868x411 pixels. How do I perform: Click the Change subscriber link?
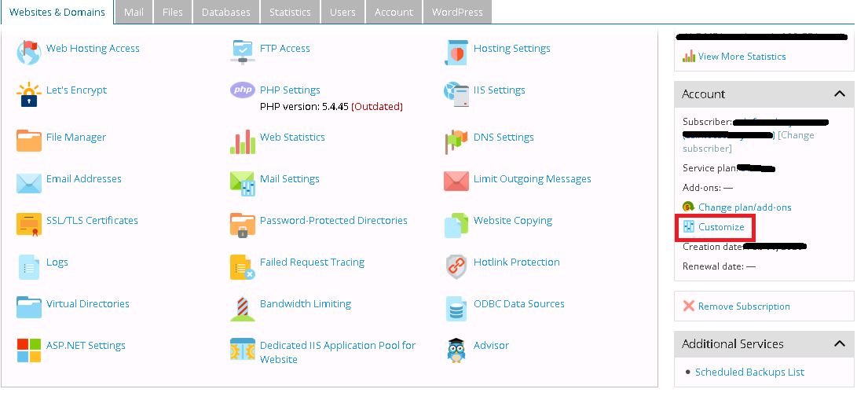(749, 141)
